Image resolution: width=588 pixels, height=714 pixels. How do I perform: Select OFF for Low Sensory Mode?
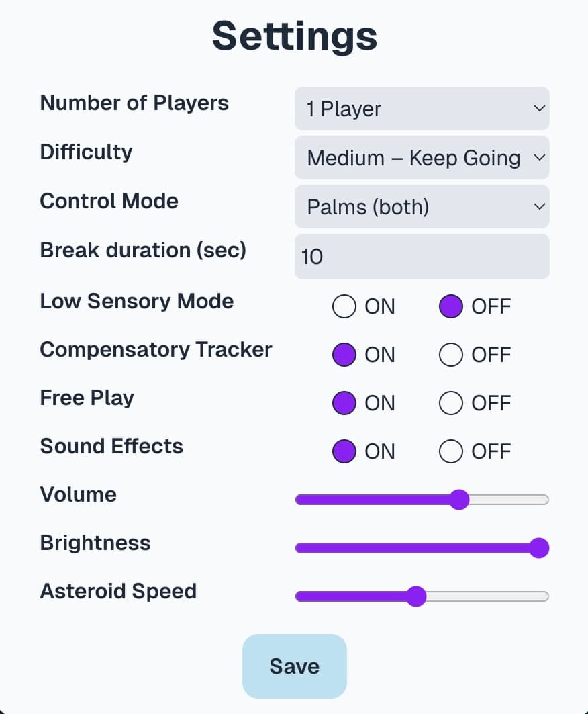pyautogui.click(x=451, y=306)
